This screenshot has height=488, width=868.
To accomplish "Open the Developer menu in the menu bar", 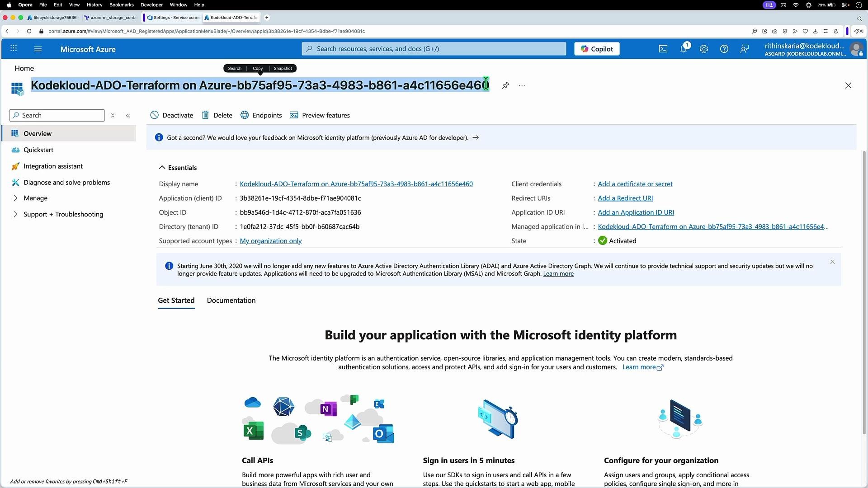I will (151, 5).
